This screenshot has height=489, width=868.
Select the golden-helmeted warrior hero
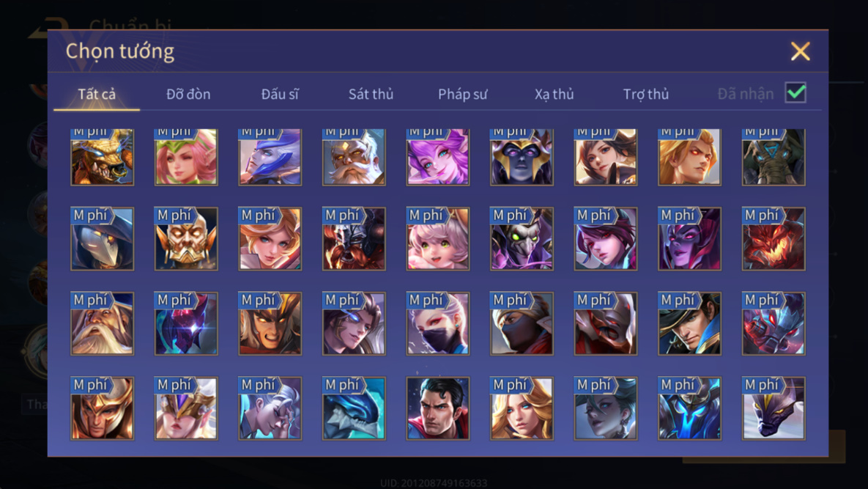pos(102,408)
